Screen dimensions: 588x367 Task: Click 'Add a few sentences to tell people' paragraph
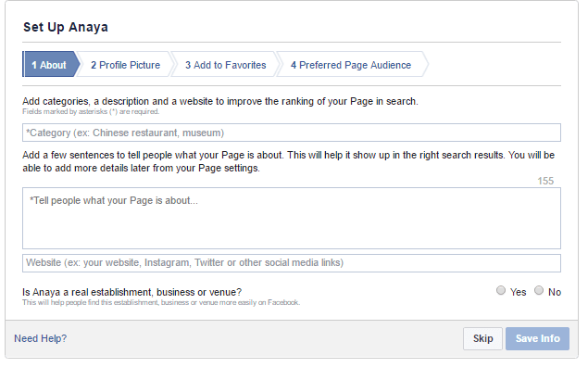tap(288, 161)
